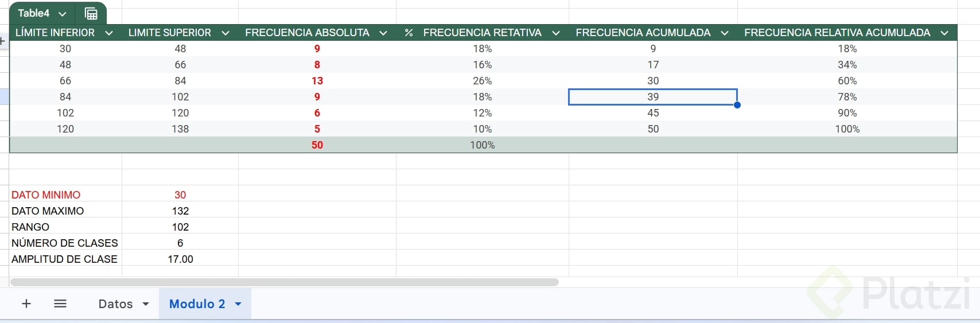
Task: Open the Table4 name dropdown arrow
Action: tap(63, 13)
